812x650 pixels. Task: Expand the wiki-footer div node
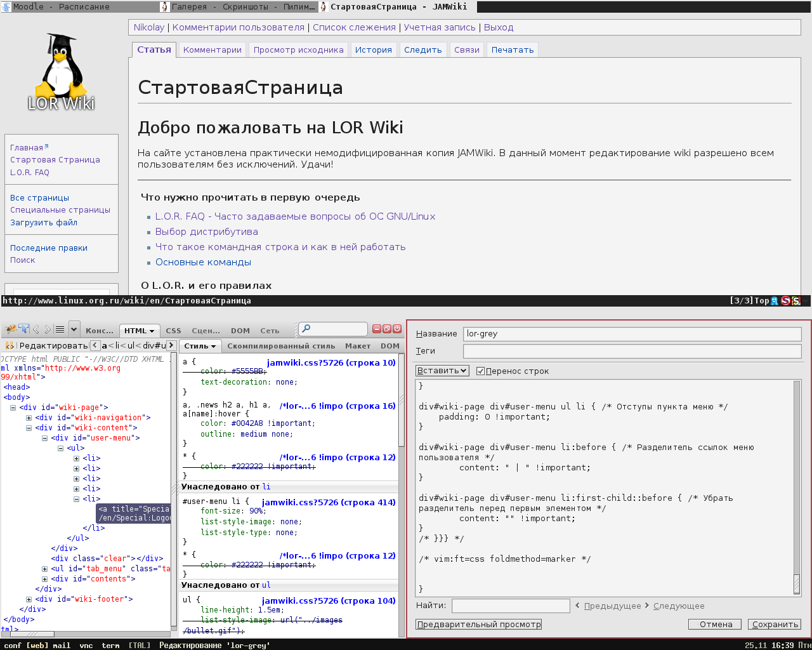pyautogui.click(x=29, y=599)
